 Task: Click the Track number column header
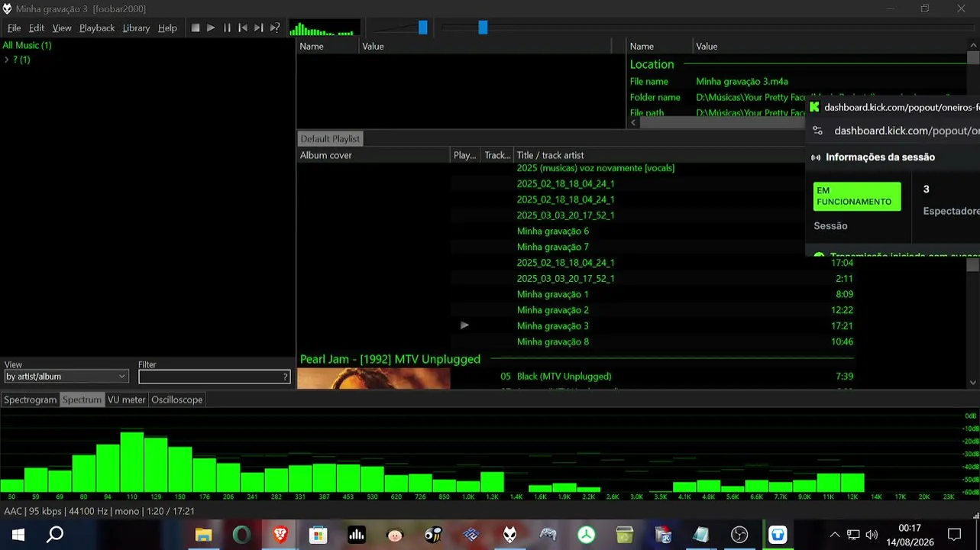(x=497, y=155)
